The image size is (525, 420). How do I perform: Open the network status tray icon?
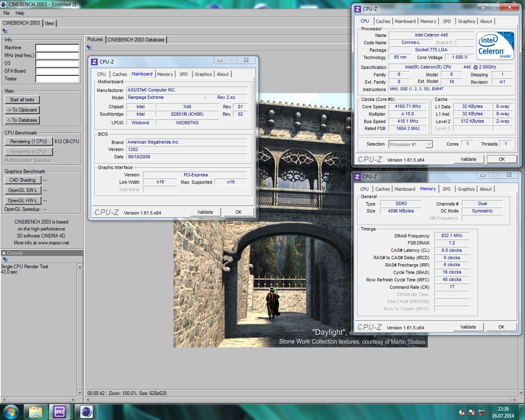(x=482, y=412)
